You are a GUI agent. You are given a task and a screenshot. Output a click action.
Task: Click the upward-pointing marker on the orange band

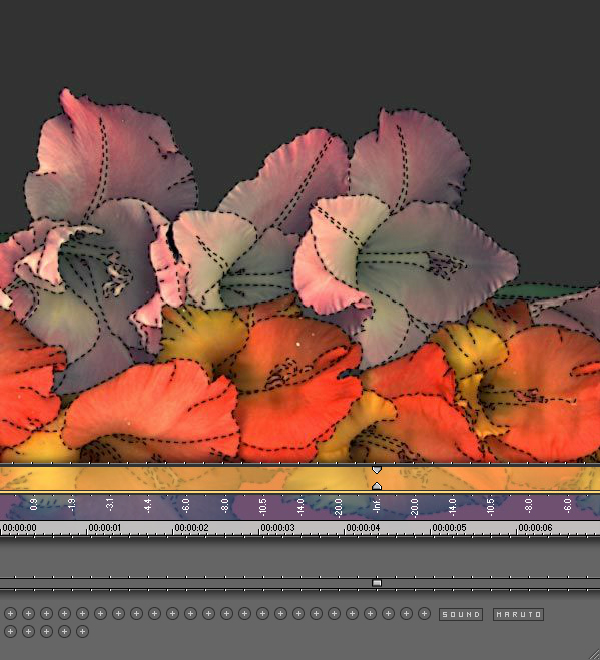(x=377, y=486)
